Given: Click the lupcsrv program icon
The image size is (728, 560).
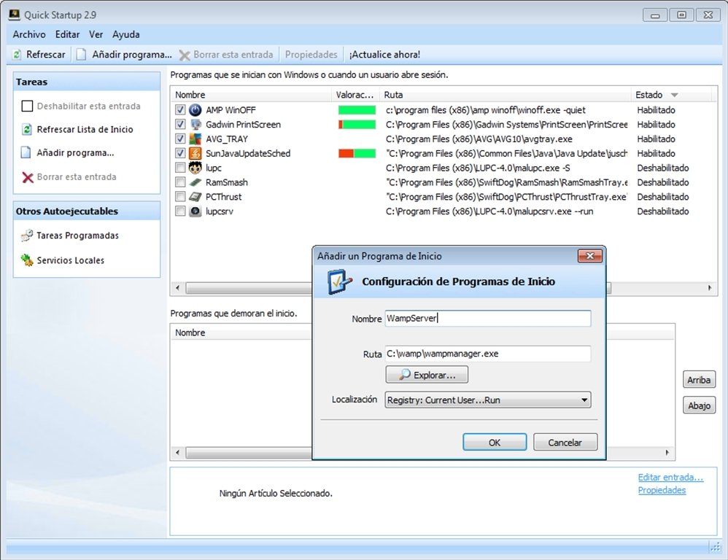Looking at the screenshot, I should (x=195, y=211).
